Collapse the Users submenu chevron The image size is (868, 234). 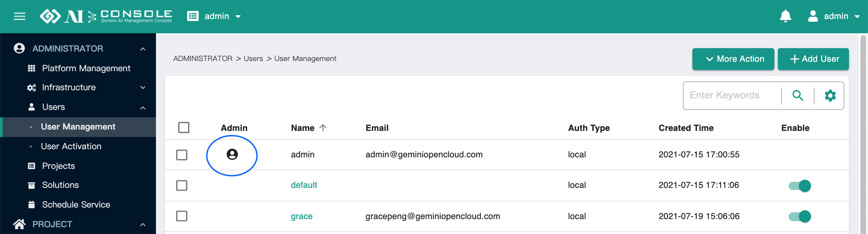pyautogui.click(x=143, y=108)
